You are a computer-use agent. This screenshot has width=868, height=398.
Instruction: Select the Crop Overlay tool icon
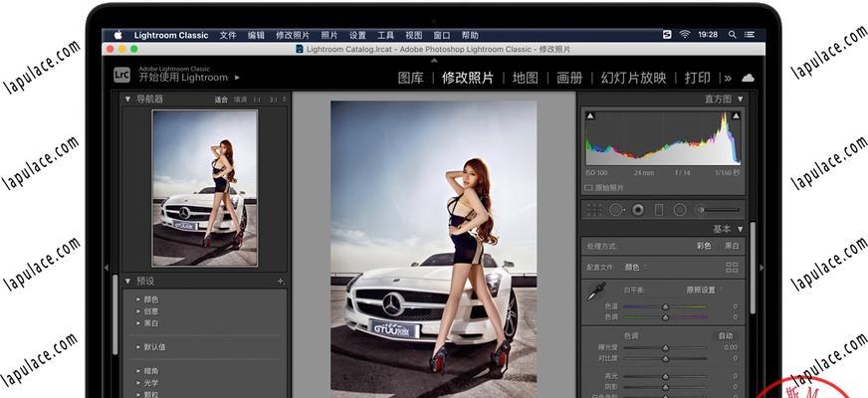[x=594, y=210]
